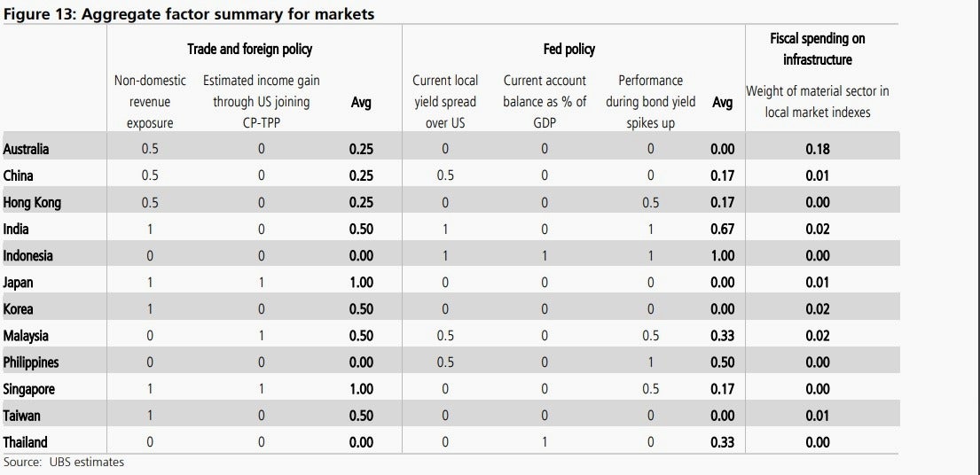Click Current local yield spread column header
Image resolution: width=980 pixels, height=475 pixels.
coord(445,102)
